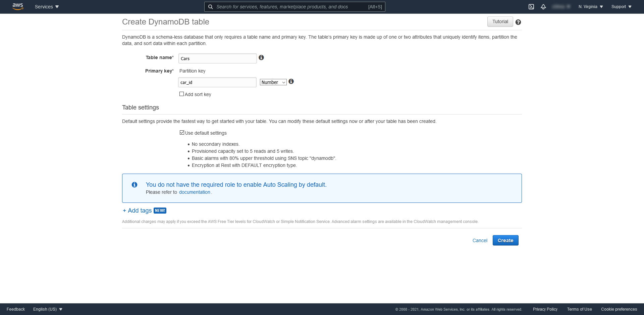644x315 pixels.
Task: Click the Partition key label
Action: [x=193, y=71]
